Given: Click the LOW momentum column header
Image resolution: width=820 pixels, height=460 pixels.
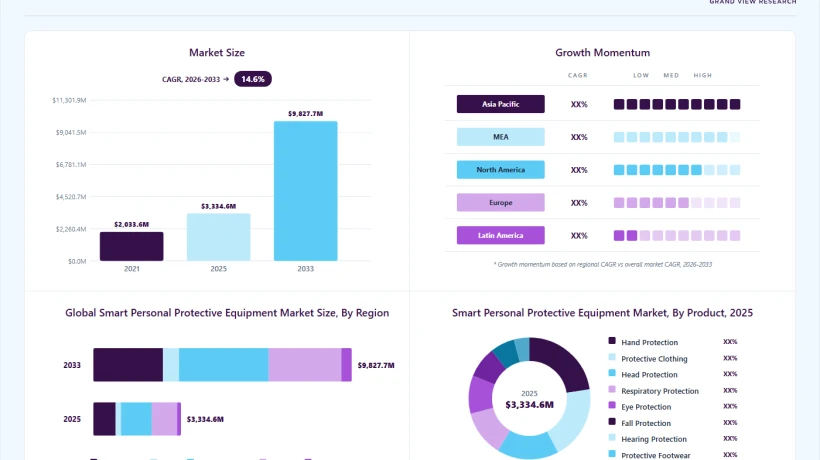Looking at the screenshot, I should click(x=641, y=75).
